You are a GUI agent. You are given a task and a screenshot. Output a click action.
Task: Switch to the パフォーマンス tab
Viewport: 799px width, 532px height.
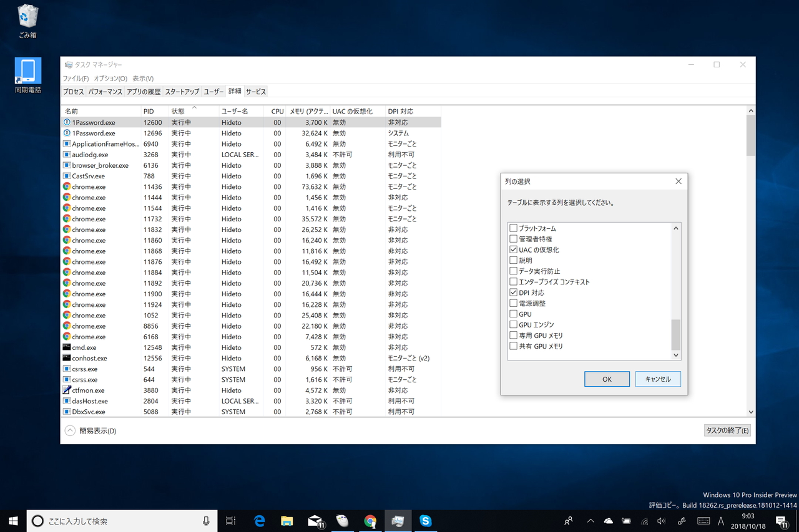point(105,92)
